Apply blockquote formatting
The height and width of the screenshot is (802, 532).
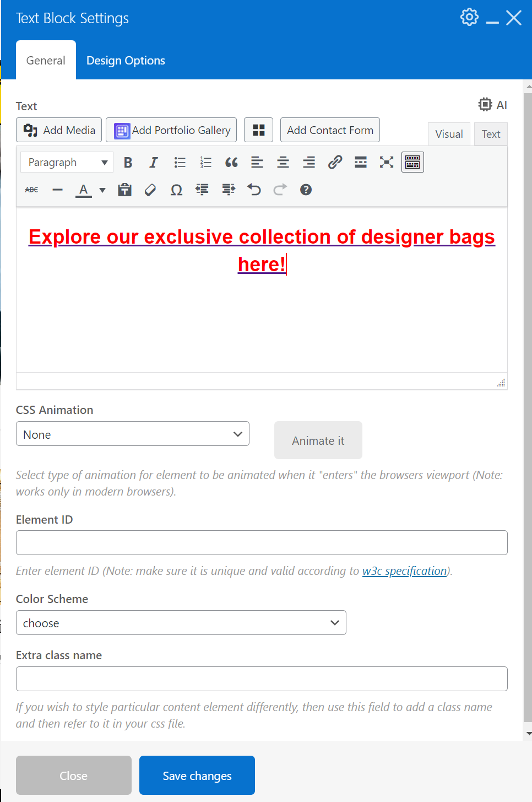pos(231,162)
